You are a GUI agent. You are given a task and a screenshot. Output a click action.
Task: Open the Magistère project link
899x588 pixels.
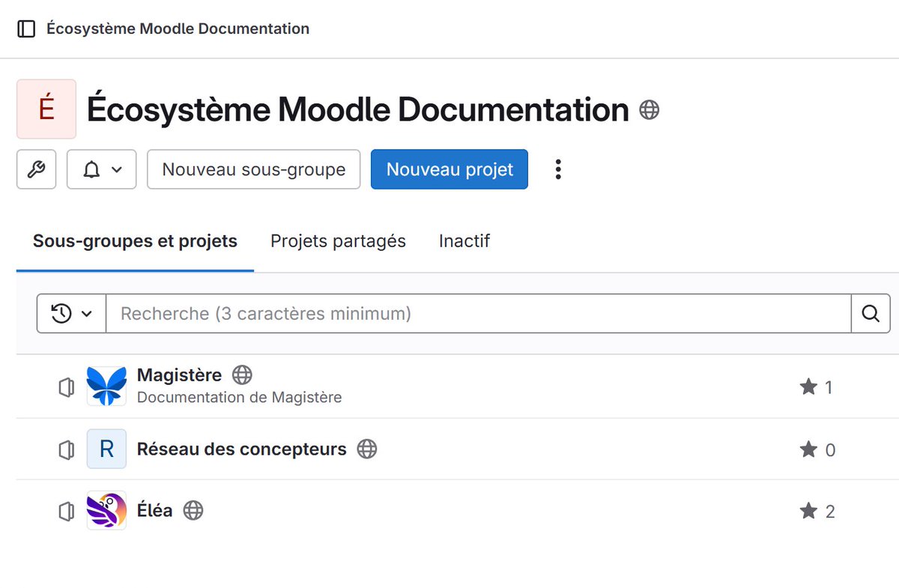179,375
